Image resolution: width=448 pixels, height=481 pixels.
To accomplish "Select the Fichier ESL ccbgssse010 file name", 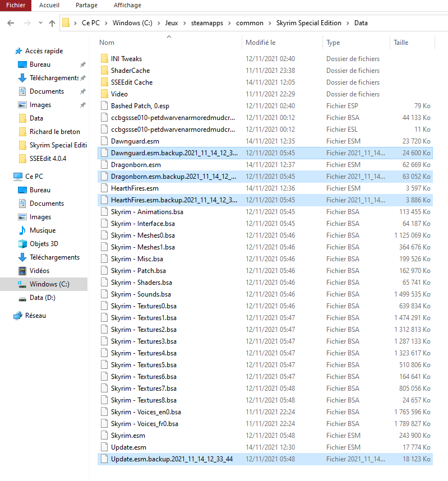I will (173, 129).
